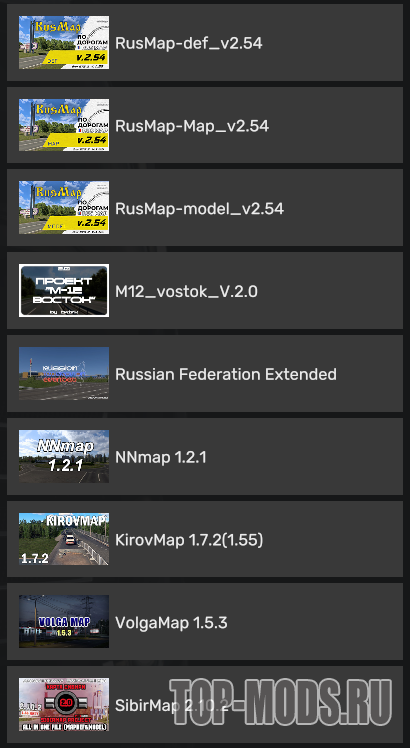410x748 pixels.
Task: Click the RusMap-def_v2.54 mod thumbnail
Action: [x=64, y=43]
